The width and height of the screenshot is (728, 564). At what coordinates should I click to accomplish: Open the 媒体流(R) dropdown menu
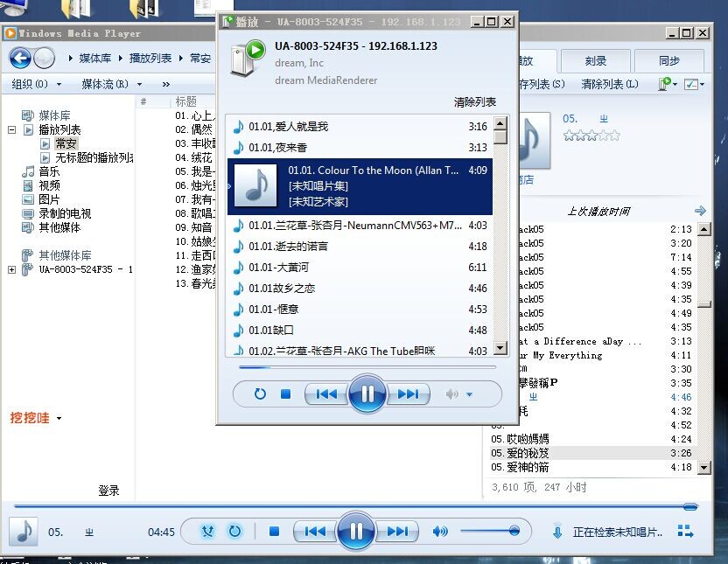point(111,84)
